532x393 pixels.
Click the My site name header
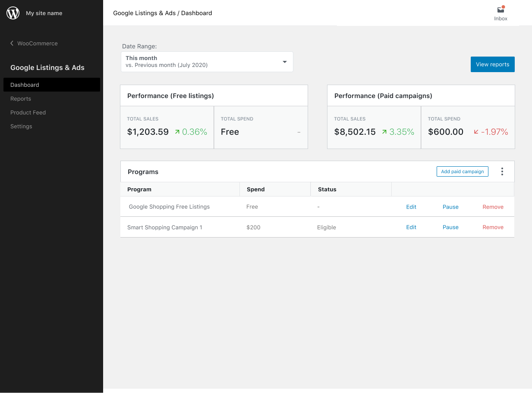tap(44, 13)
